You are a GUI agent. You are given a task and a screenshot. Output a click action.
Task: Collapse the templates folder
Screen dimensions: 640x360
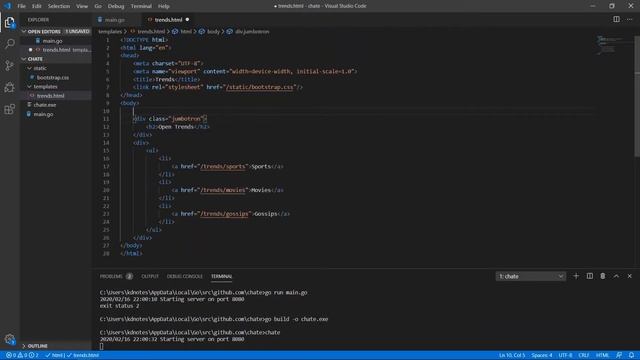click(56, 87)
